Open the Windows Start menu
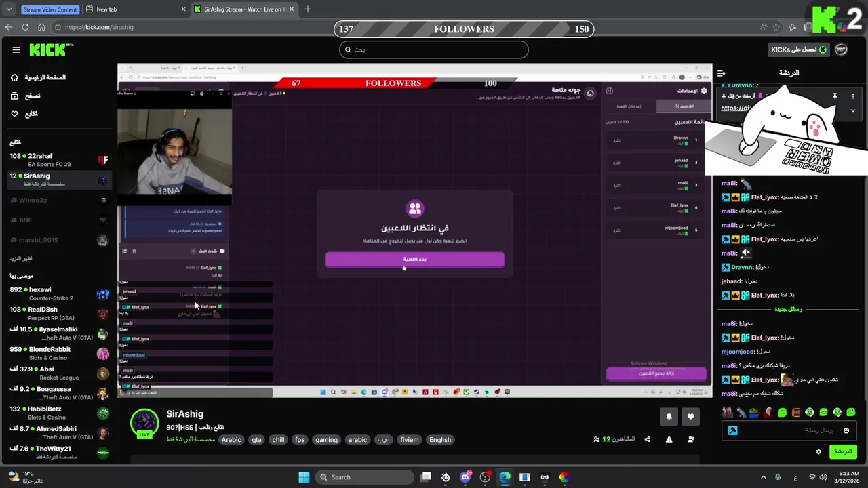Image resolution: width=868 pixels, height=488 pixels. (x=304, y=477)
